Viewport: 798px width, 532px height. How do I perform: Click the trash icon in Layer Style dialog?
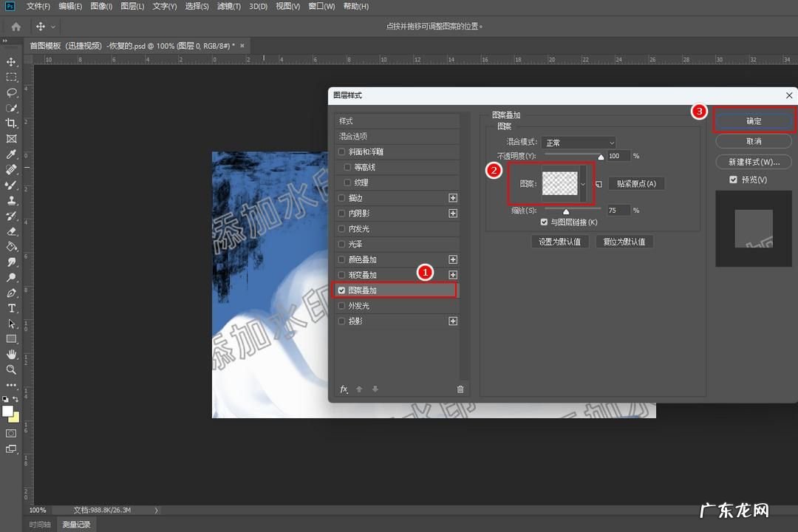click(460, 389)
